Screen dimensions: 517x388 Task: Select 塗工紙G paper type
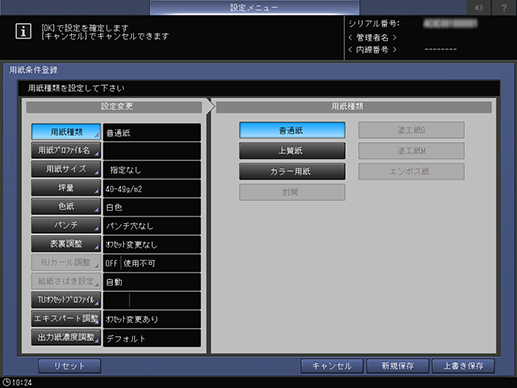411,130
